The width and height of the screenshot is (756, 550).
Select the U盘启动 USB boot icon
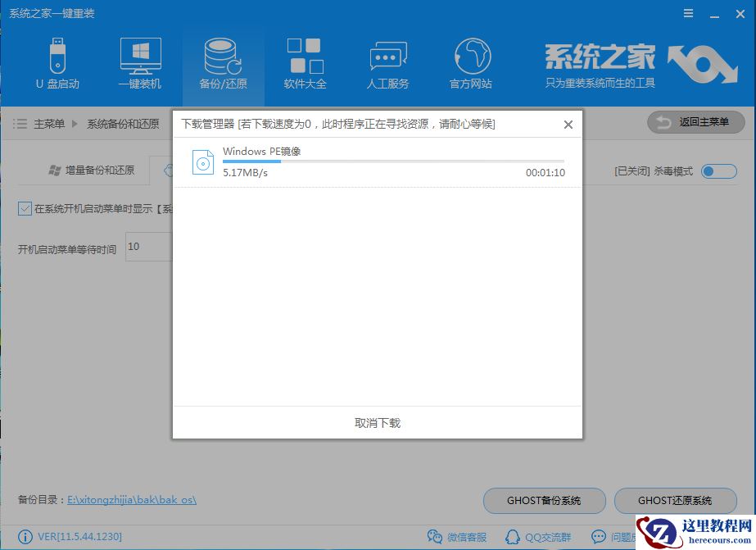point(57,61)
